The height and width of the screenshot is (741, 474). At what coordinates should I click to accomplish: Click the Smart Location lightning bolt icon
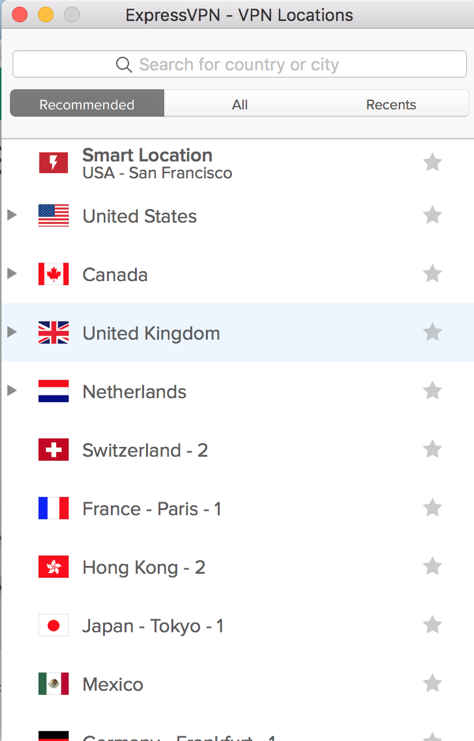(53, 163)
